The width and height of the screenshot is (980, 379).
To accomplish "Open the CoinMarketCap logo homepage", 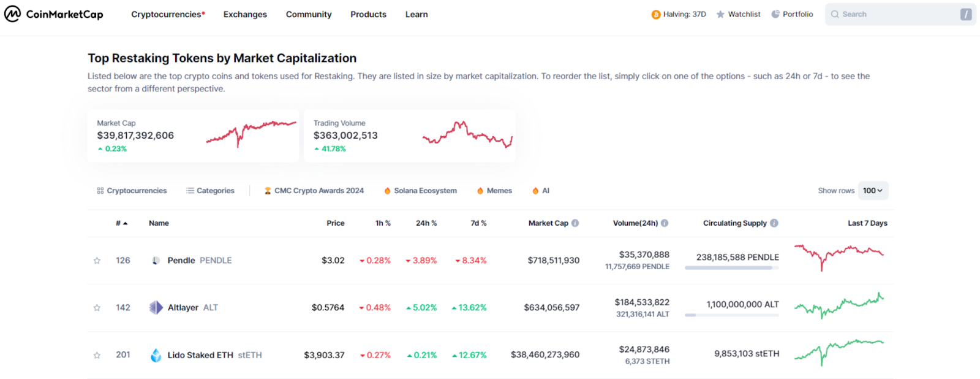I will pyautogui.click(x=54, y=14).
